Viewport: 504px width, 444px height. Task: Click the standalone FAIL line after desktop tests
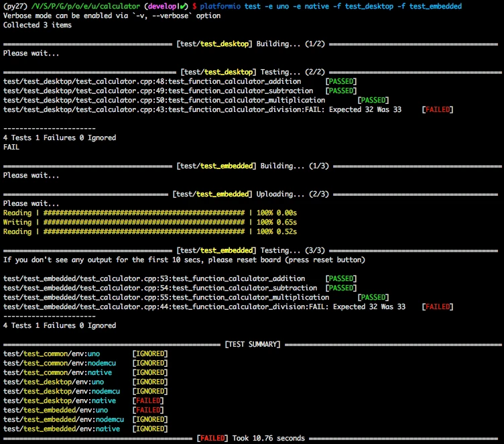click(11, 147)
